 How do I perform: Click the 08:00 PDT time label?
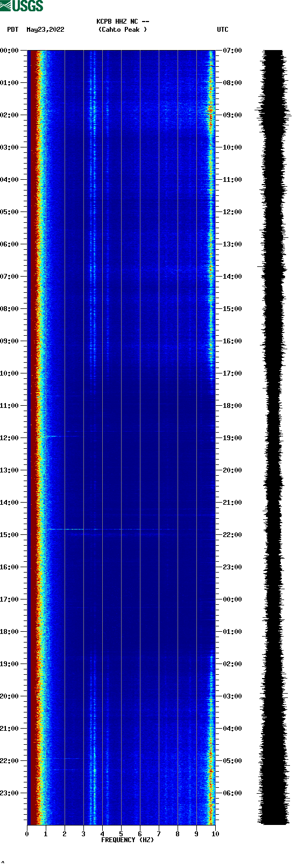10,309
